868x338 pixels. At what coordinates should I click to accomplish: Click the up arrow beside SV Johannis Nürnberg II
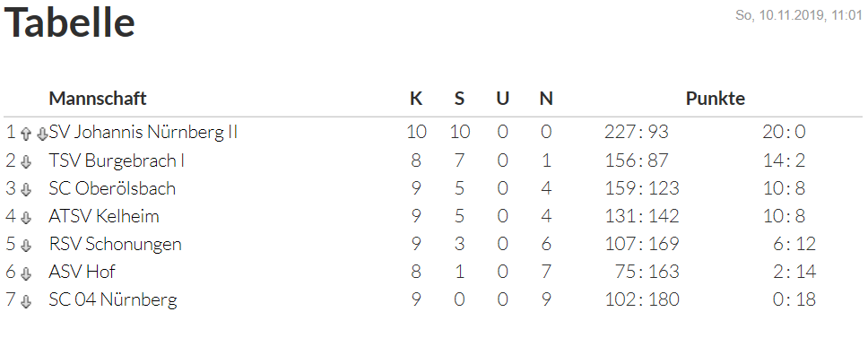click(25, 134)
